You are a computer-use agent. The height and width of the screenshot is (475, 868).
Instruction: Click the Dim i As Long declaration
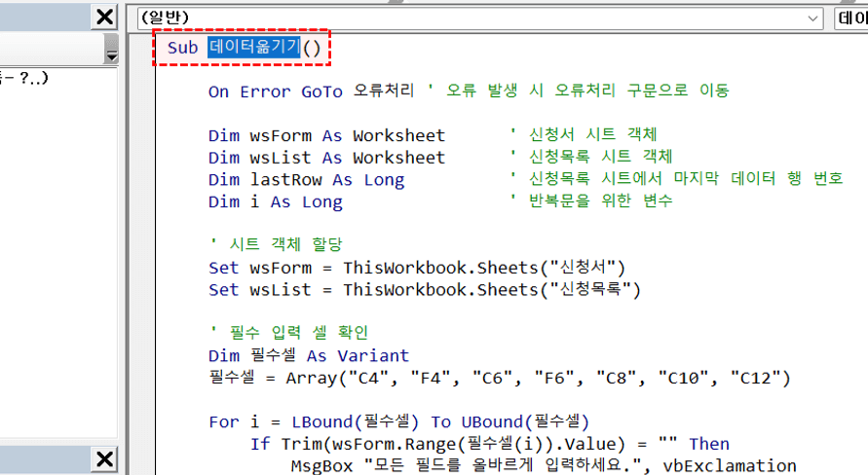pyautogui.click(x=275, y=202)
